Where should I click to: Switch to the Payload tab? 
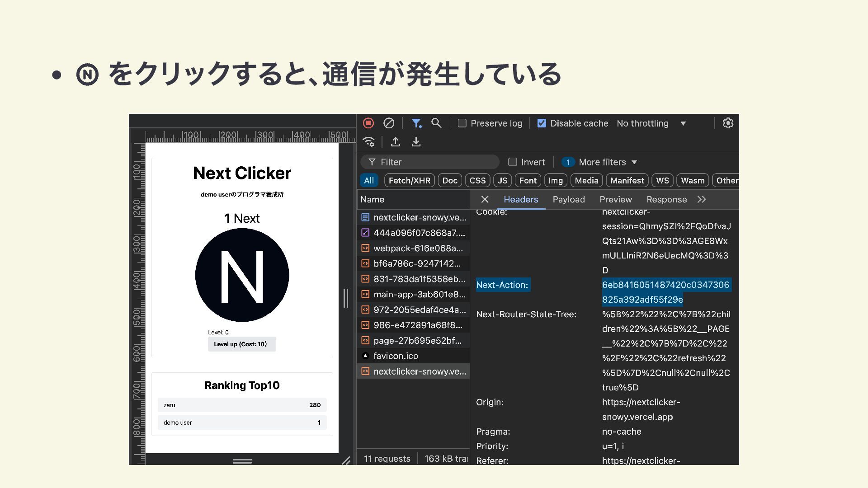[569, 199]
